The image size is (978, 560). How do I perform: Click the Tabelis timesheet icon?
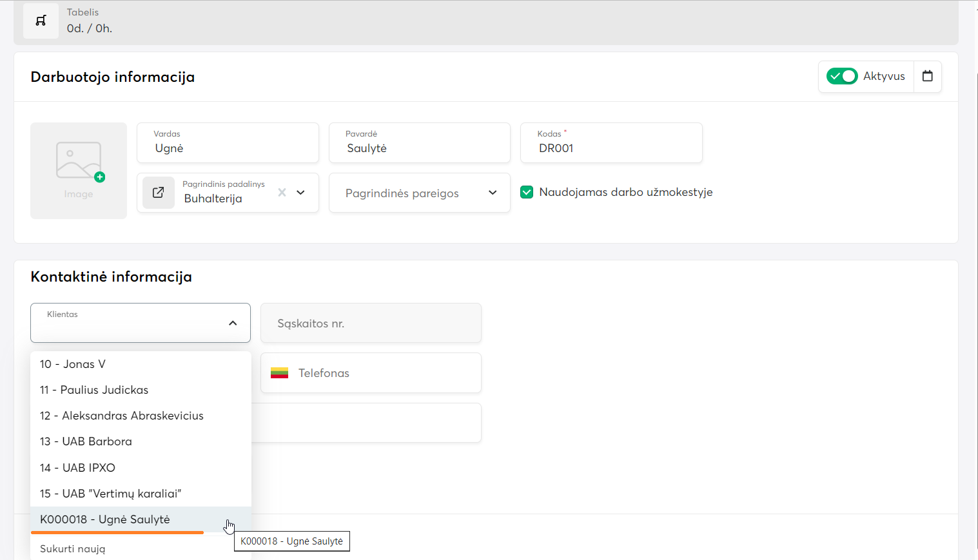[41, 21]
